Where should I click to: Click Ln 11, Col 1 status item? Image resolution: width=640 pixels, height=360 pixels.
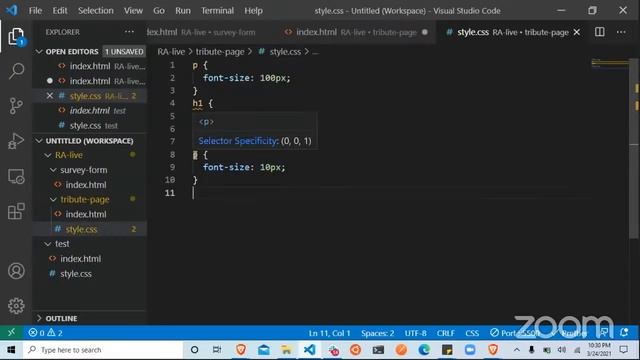[329, 333]
